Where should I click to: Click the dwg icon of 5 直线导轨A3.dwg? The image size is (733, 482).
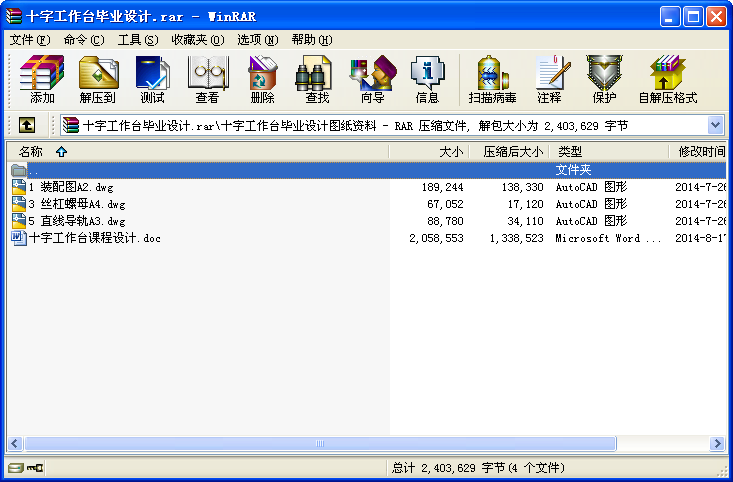19,221
